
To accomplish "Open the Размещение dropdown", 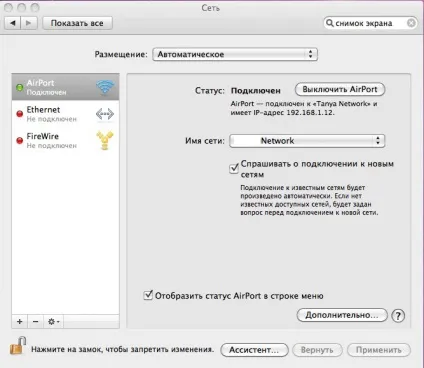I will point(235,54).
